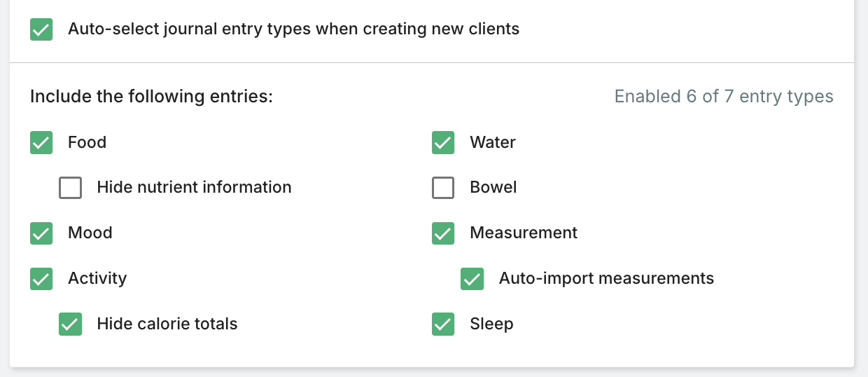The height and width of the screenshot is (377, 868).
Task: Click 'Enabled 6 of 7 entry types' text
Action: tap(724, 97)
